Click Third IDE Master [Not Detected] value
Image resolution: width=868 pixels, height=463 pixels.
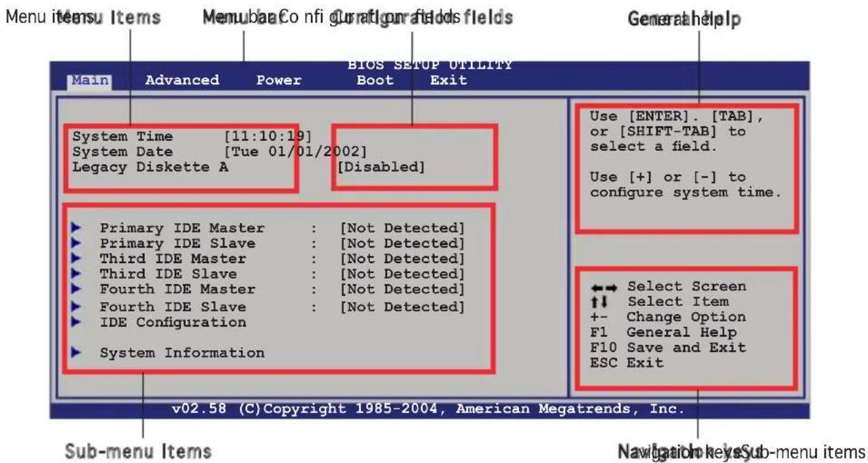tap(403, 258)
